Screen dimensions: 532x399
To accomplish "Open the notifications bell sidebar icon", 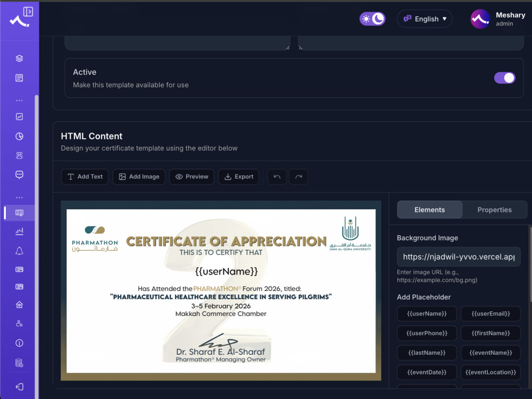I will (19, 251).
